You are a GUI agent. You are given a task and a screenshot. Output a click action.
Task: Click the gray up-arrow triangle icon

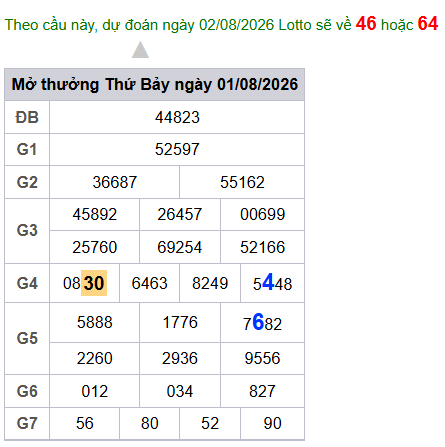tap(140, 50)
